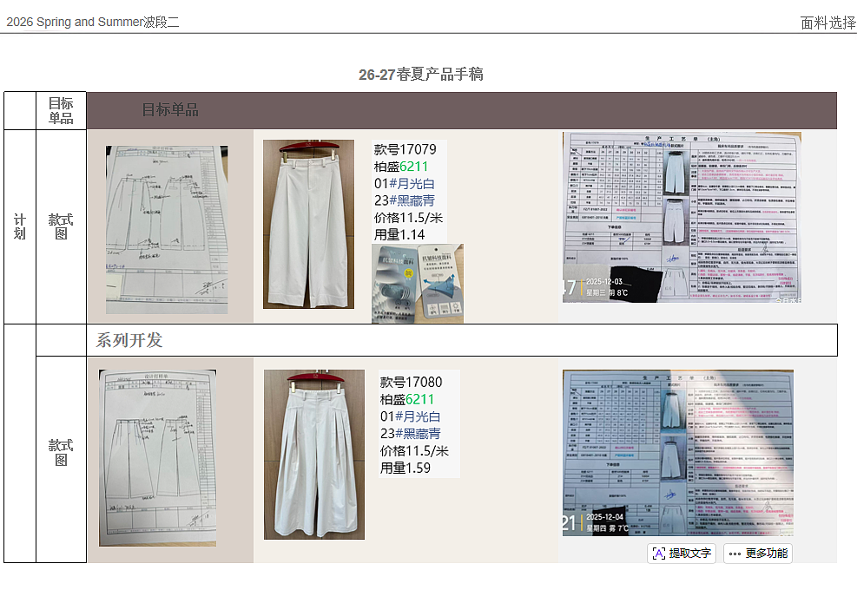Click 柏盛6211 under style 17080
Image resolution: width=857 pixels, height=616 pixels.
406,400
